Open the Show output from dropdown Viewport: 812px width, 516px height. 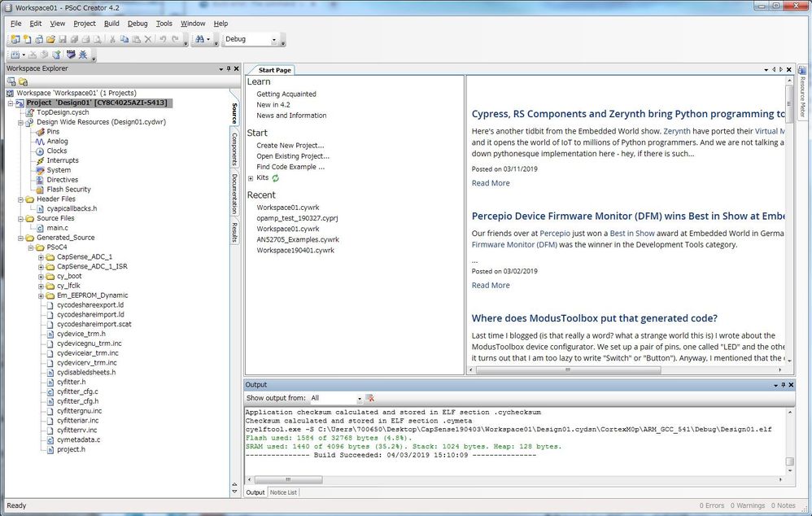tap(359, 399)
